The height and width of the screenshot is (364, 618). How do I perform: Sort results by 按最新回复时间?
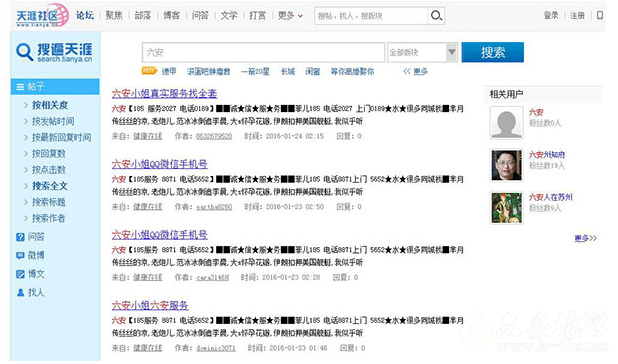tap(61, 137)
